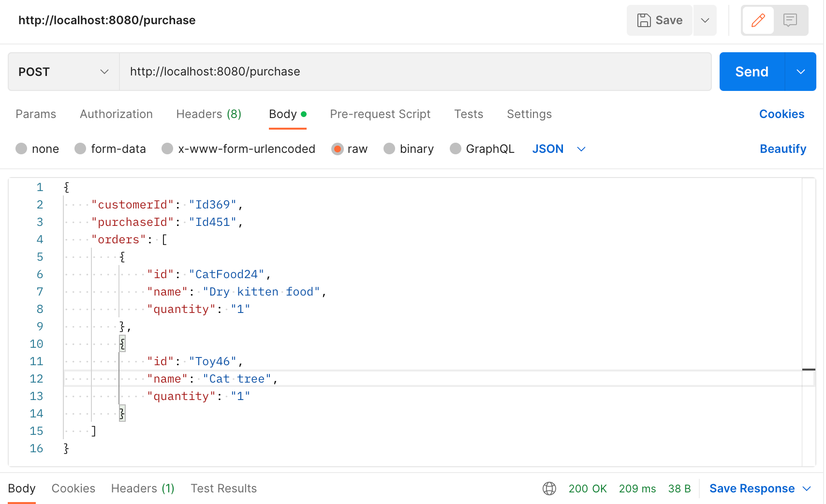Image resolution: width=826 pixels, height=504 pixels.
Task: Choose the GraphQL body type
Action: [456, 149]
